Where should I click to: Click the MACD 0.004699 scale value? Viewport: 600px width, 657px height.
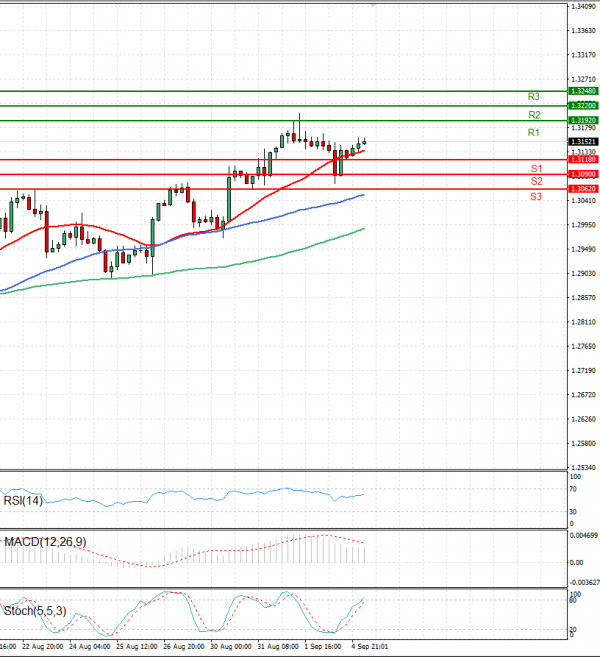pos(582,537)
